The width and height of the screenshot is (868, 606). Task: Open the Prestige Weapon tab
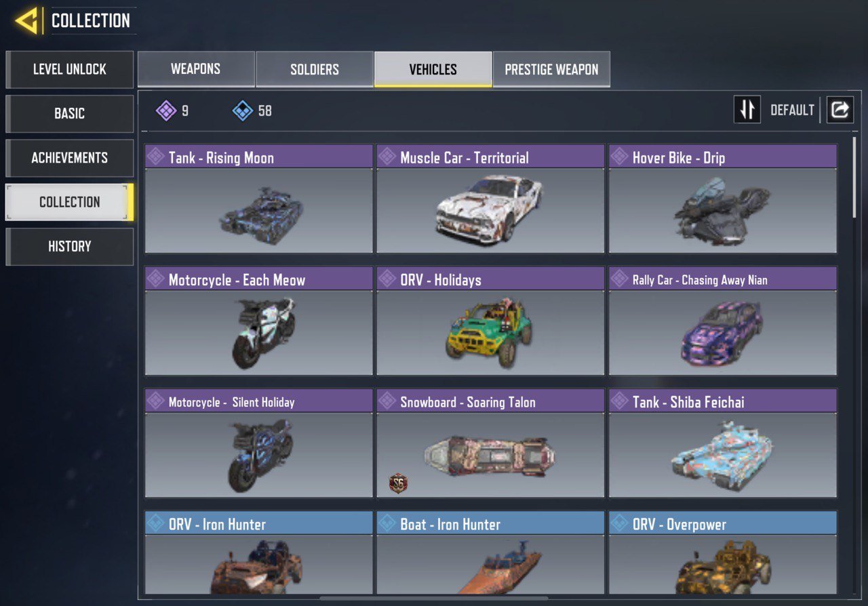click(551, 69)
